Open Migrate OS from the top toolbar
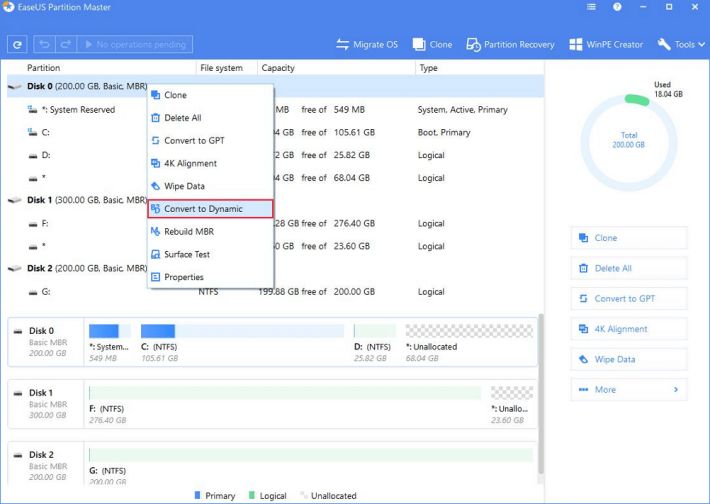Screen dimensions: 710x504 (x=367, y=45)
